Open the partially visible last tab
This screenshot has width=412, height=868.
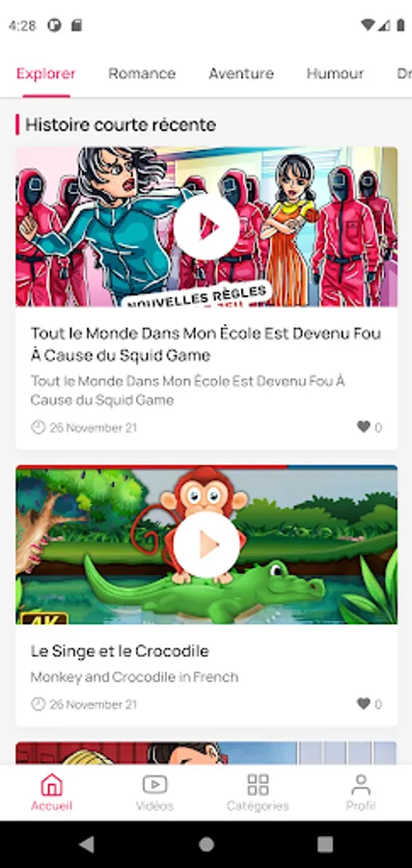pos(404,73)
